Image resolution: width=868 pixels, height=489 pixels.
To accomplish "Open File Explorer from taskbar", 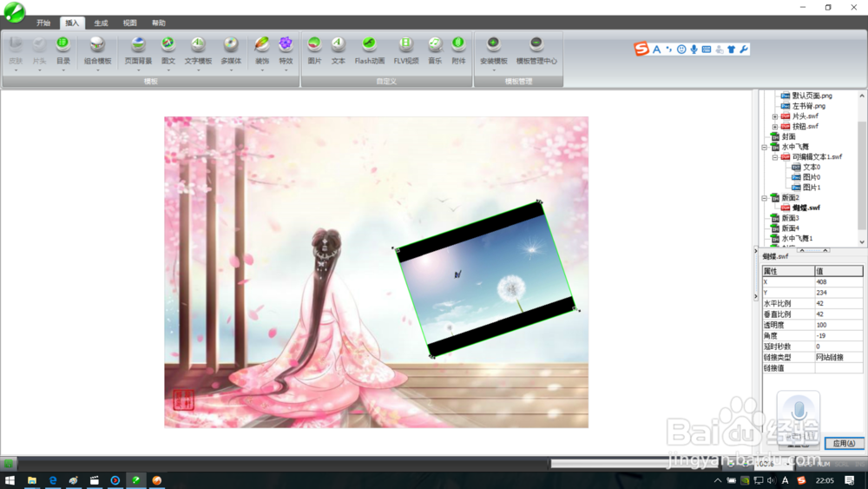I will (32, 480).
